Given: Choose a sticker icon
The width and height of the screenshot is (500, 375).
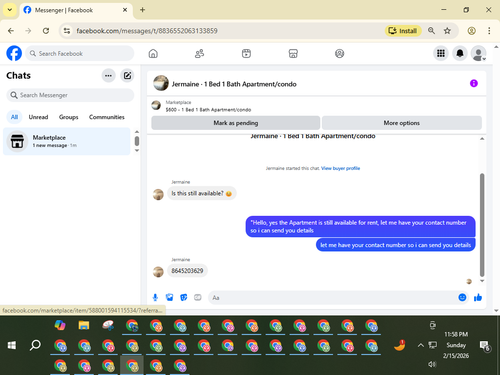Looking at the screenshot, I should coord(183,297).
